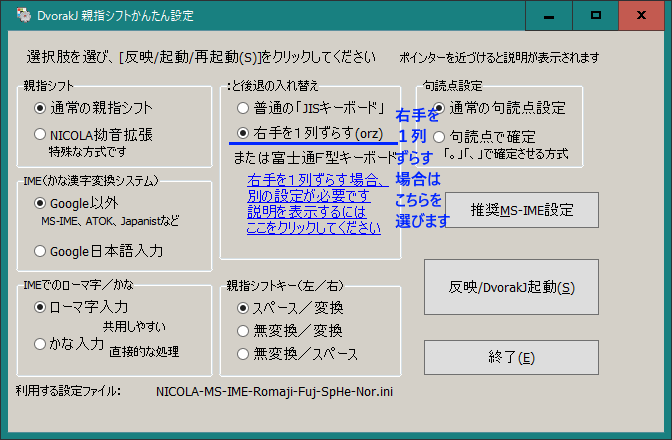Select NICOLA拗音拡張 option

(x=40, y=134)
